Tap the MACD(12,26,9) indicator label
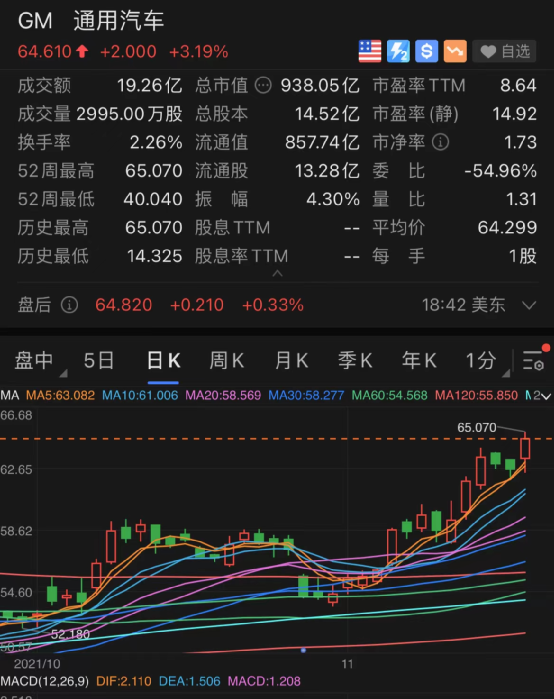Viewport: 554px width, 699px height. click(45, 681)
